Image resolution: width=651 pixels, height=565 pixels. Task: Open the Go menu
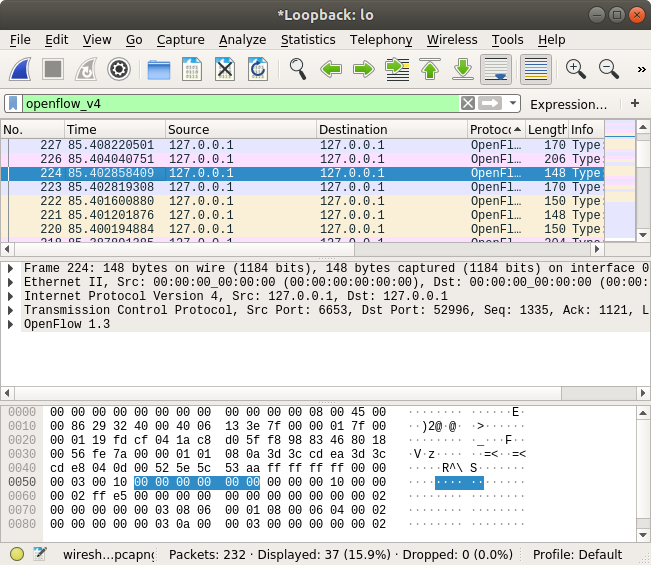coord(134,39)
